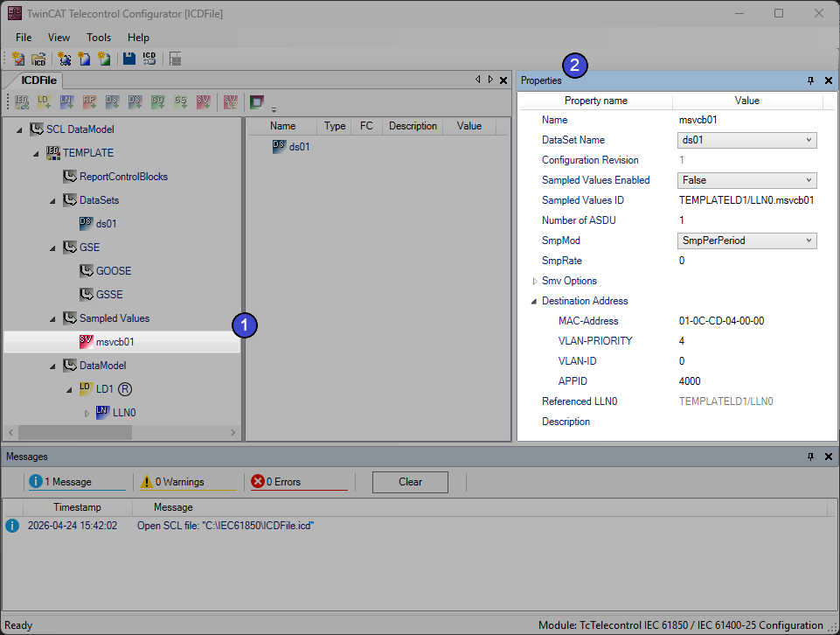The width and height of the screenshot is (840, 635).
Task: Save using the floppy disk icon
Action: click(x=129, y=59)
